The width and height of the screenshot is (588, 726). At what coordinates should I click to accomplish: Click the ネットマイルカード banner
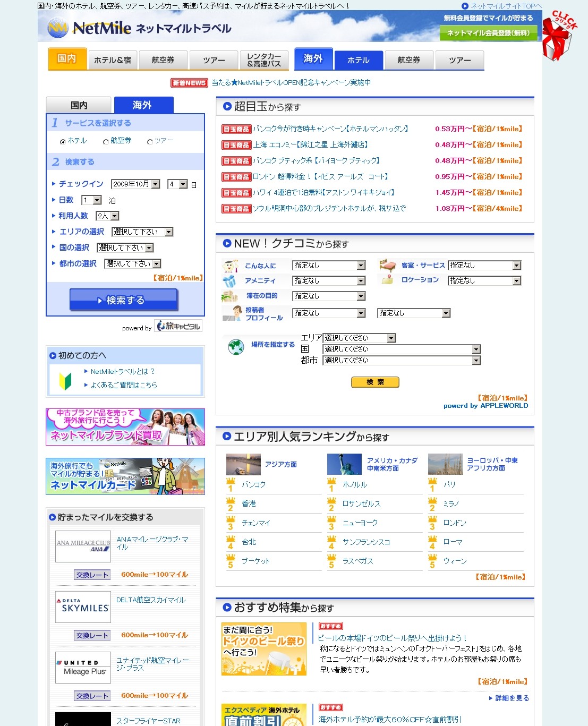pos(125,476)
